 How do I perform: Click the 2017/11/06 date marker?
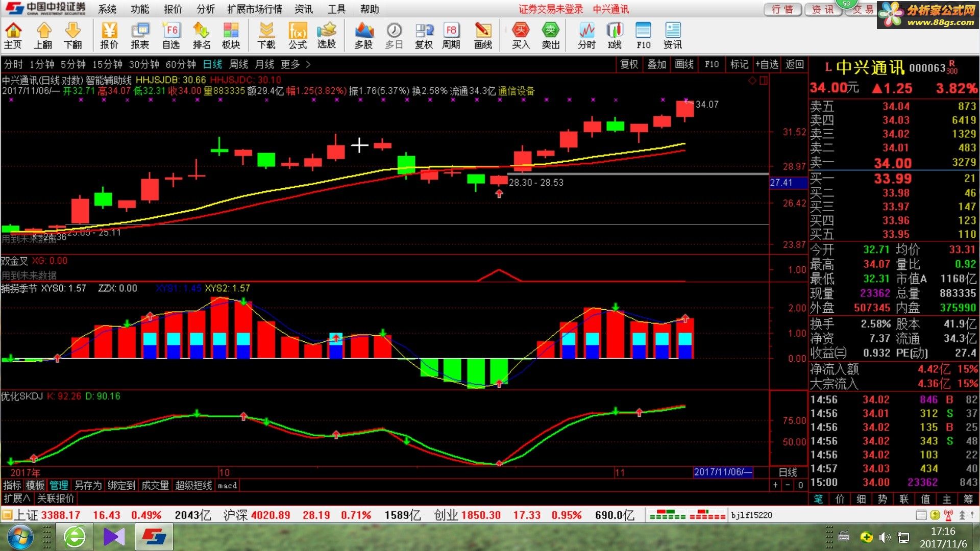[x=723, y=472]
